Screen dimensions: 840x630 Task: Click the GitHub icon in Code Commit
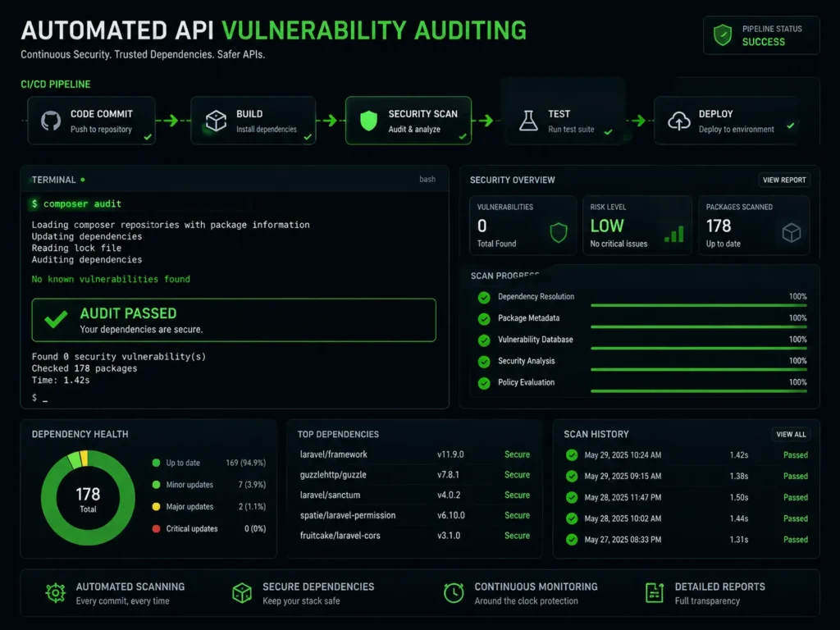[x=51, y=121]
